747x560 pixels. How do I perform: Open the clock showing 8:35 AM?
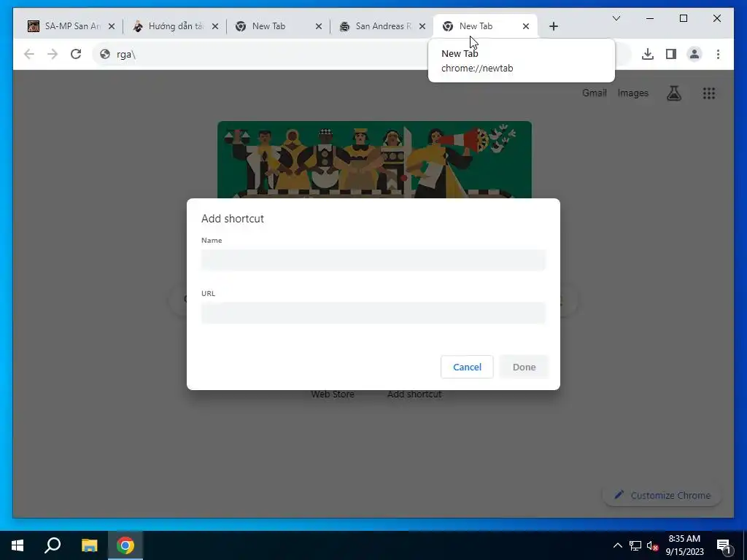coord(684,545)
